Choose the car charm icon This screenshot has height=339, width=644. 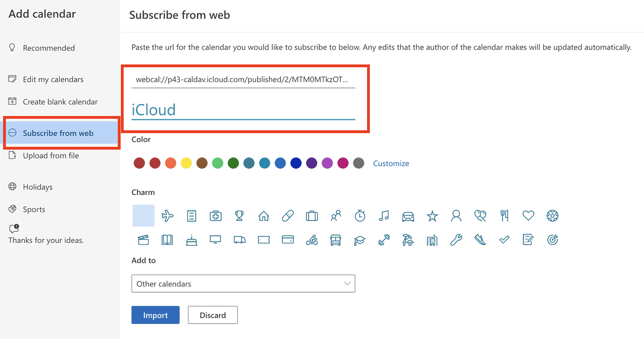pyautogui.click(x=408, y=216)
